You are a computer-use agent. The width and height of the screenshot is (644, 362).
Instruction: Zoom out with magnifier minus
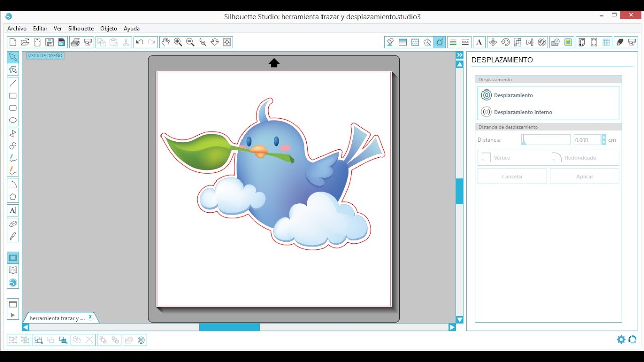[x=190, y=42]
